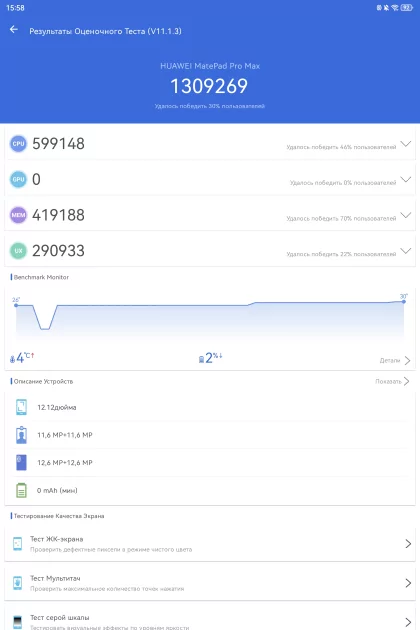This screenshot has width=420, height=630.
Task: Tap the battery icon by 0 mAh
Action: [21, 490]
